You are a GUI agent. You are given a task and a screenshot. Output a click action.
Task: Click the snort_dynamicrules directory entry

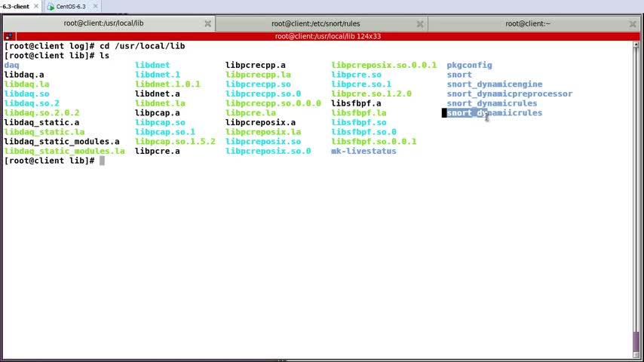click(492, 103)
